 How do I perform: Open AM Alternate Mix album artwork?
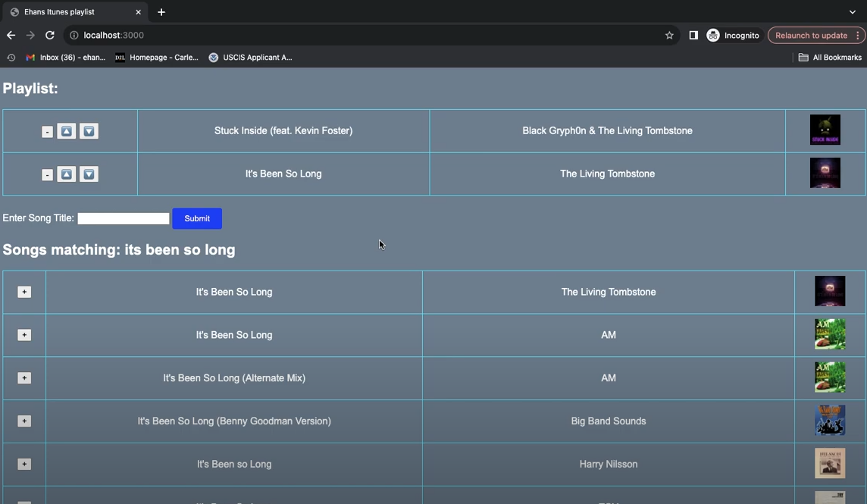(830, 378)
